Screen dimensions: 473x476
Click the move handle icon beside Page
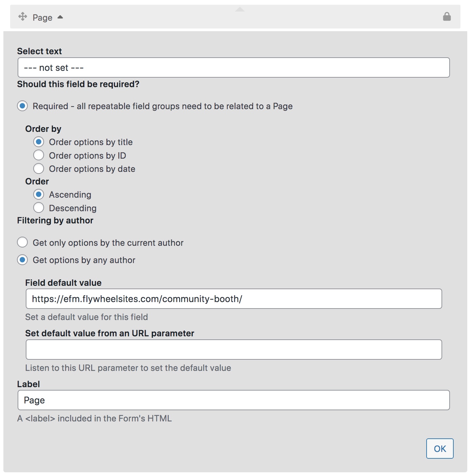pos(23,17)
